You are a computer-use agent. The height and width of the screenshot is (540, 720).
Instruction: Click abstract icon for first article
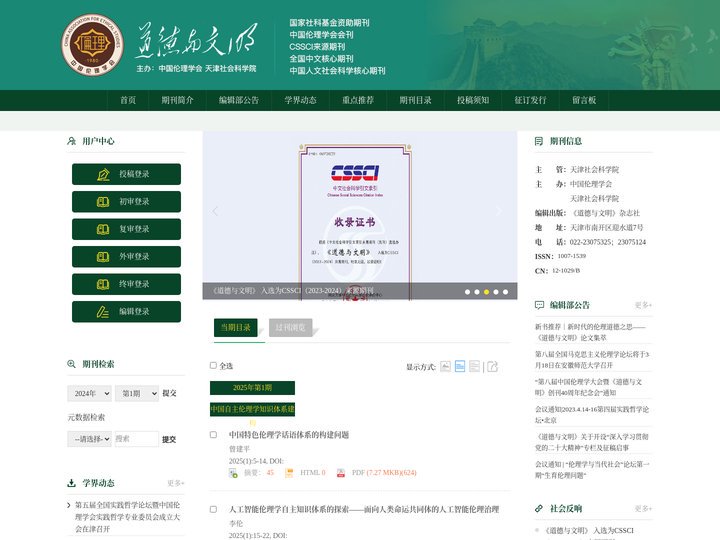pos(233,473)
